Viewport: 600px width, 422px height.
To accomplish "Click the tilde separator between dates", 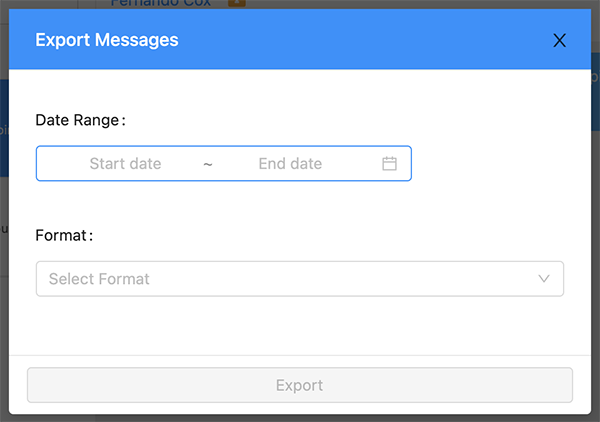I will (x=207, y=164).
